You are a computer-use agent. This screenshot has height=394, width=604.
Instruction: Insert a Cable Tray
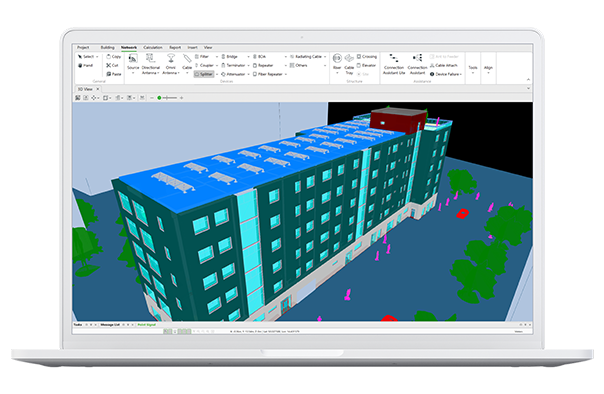coord(349,64)
